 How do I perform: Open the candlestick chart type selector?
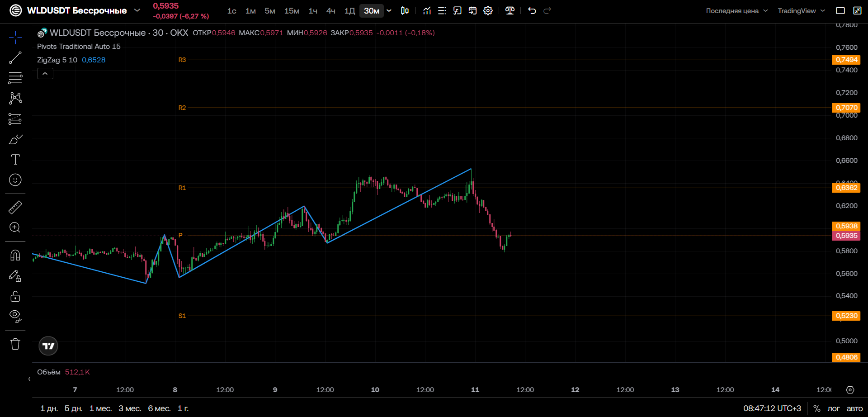[x=405, y=10]
